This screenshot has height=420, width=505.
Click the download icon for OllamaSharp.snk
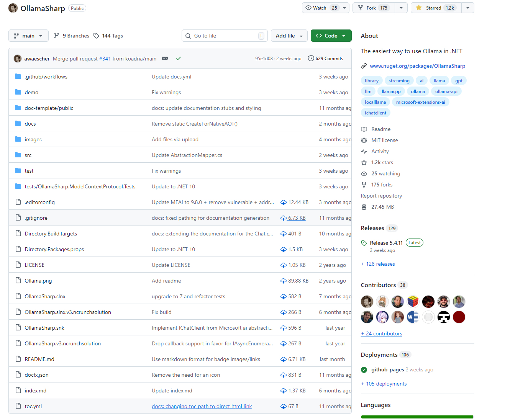click(284, 328)
